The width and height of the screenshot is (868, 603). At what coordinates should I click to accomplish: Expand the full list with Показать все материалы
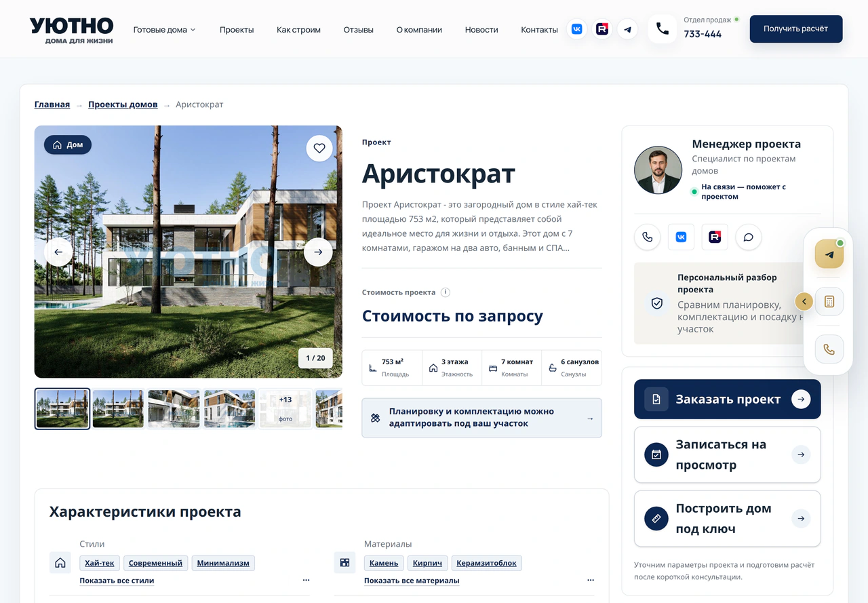click(412, 581)
